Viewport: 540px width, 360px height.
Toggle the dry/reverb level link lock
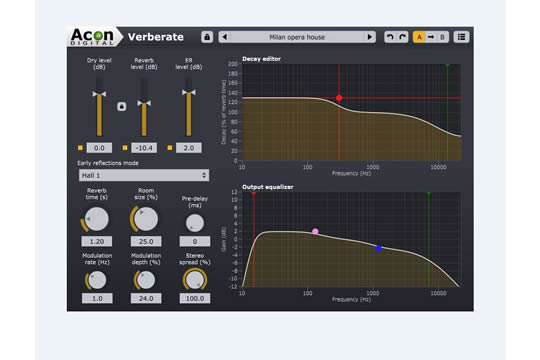[121, 106]
